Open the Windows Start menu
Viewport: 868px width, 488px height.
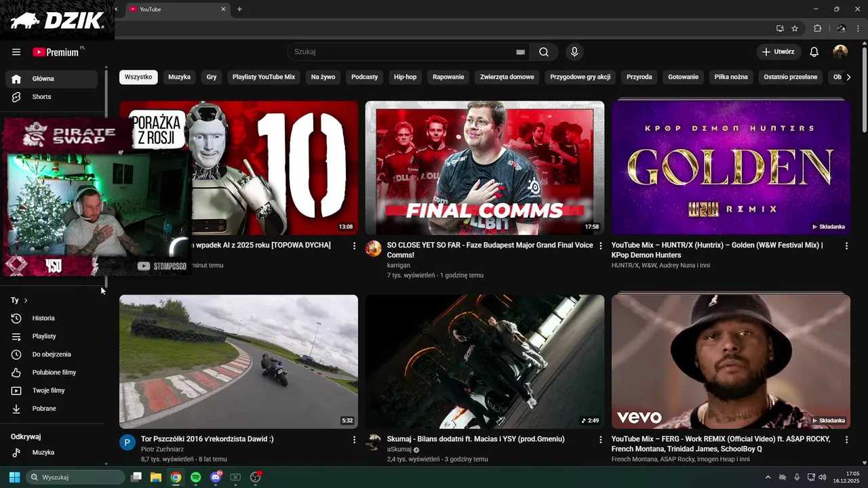click(x=14, y=477)
